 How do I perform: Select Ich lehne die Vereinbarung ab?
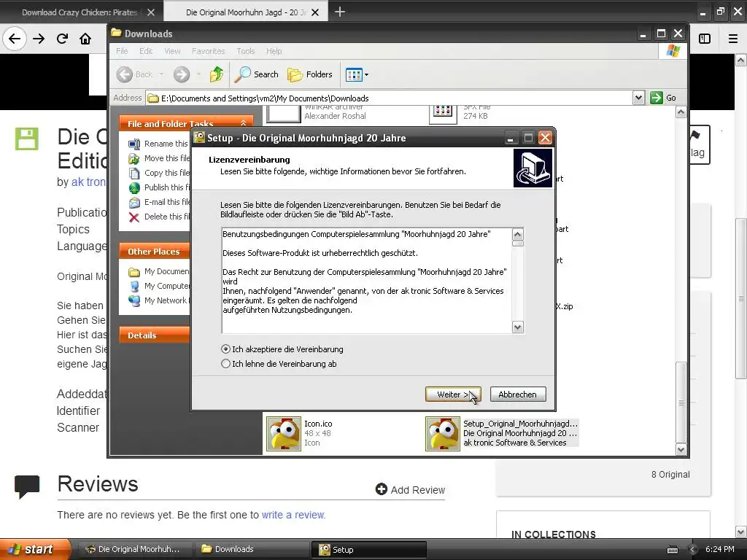coord(226,364)
